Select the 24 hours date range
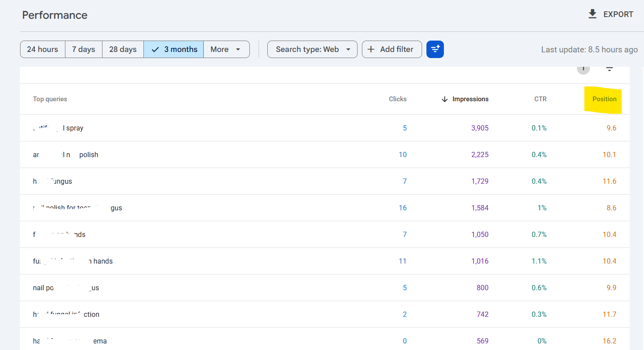The width and height of the screenshot is (644, 350). pos(43,49)
